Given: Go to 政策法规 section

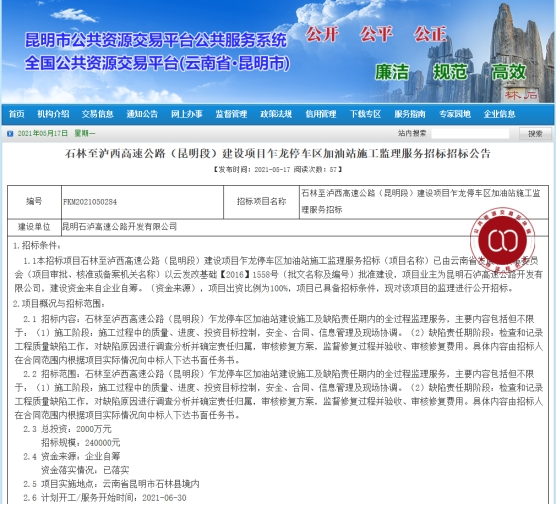Looking at the screenshot, I should pyautogui.click(x=276, y=114).
